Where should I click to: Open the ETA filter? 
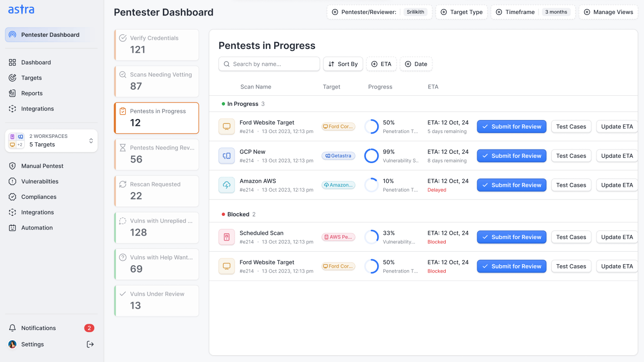[381, 64]
